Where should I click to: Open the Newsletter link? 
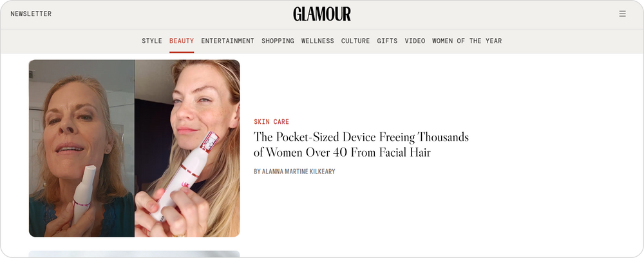coord(31,14)
